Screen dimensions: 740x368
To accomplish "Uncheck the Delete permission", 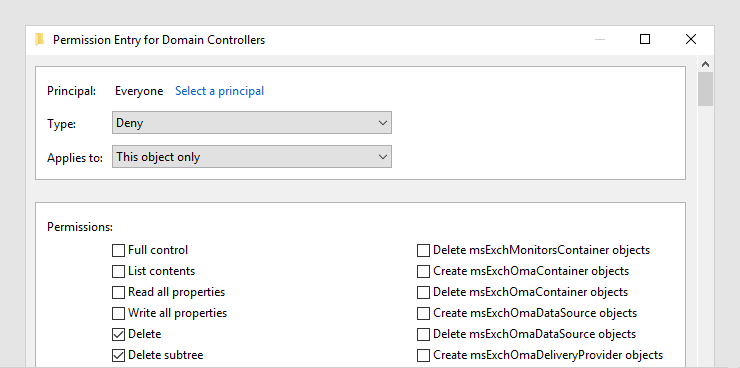I will 118,335.
